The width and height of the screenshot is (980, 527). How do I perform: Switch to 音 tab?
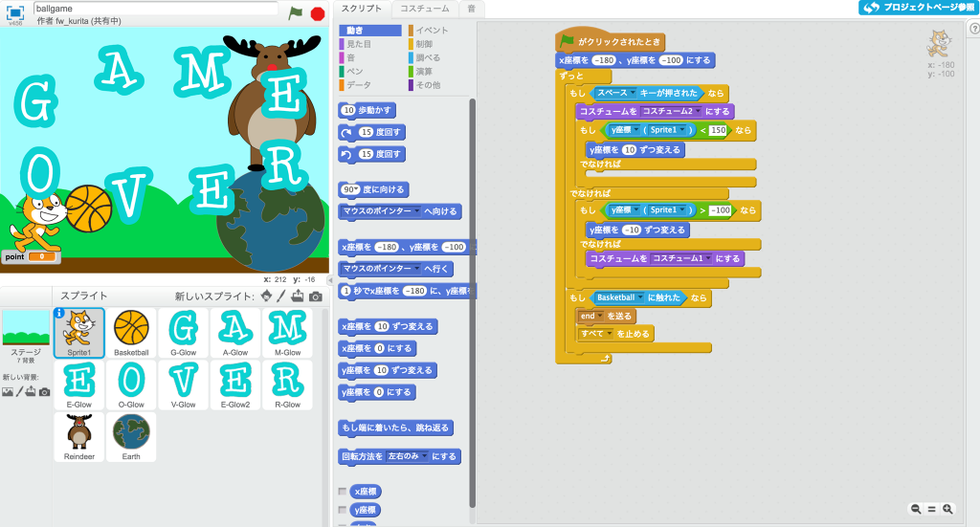(x=471, y=9)
